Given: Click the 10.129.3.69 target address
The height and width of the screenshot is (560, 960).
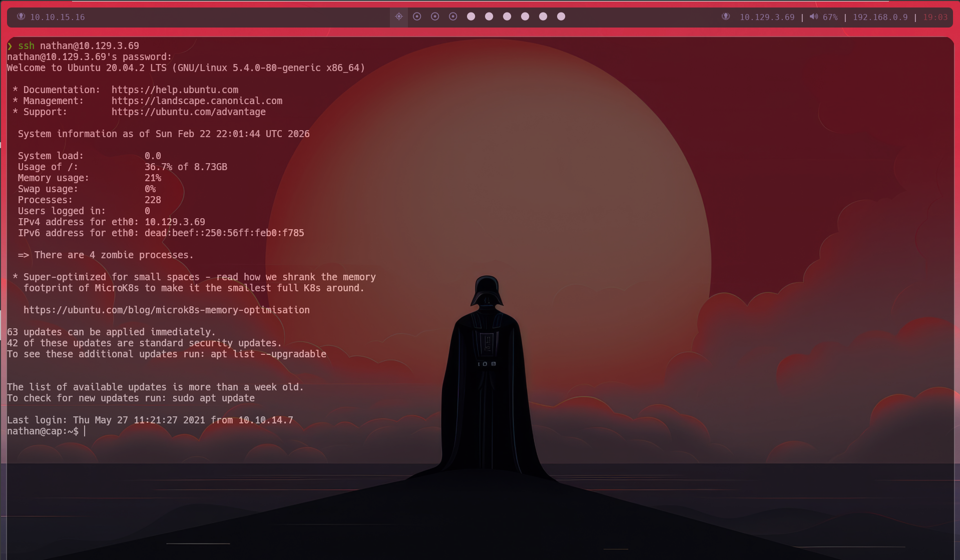Looking at the screenshot, I should [767, 17].
